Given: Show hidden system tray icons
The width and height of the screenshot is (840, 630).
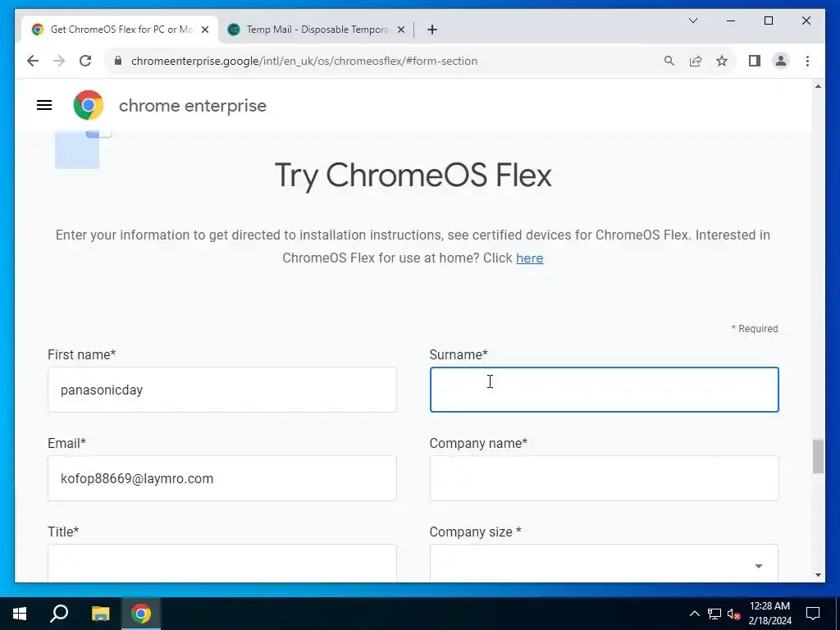Looking at the screenshot, I should click(694, 614).
